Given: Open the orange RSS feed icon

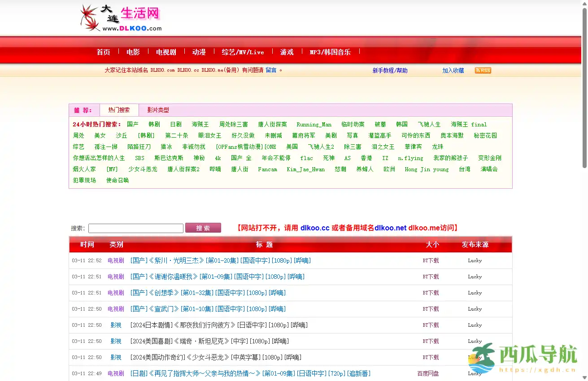Looking at the screenshot, I should click(483, 70).
